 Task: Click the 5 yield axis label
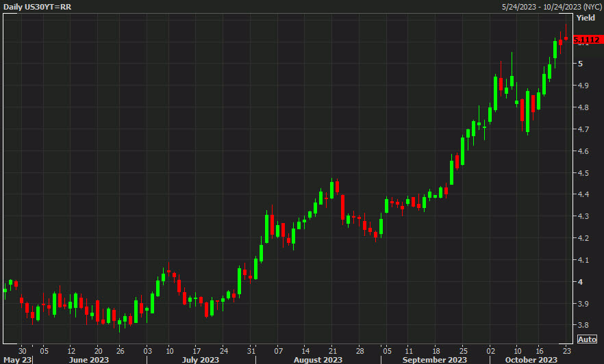581,64
